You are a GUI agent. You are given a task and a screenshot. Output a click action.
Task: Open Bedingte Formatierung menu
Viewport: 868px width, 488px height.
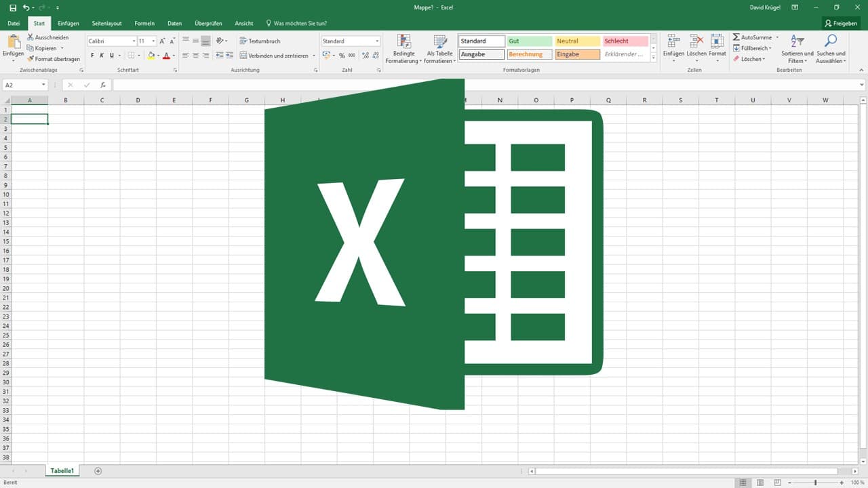coord(403,49)
